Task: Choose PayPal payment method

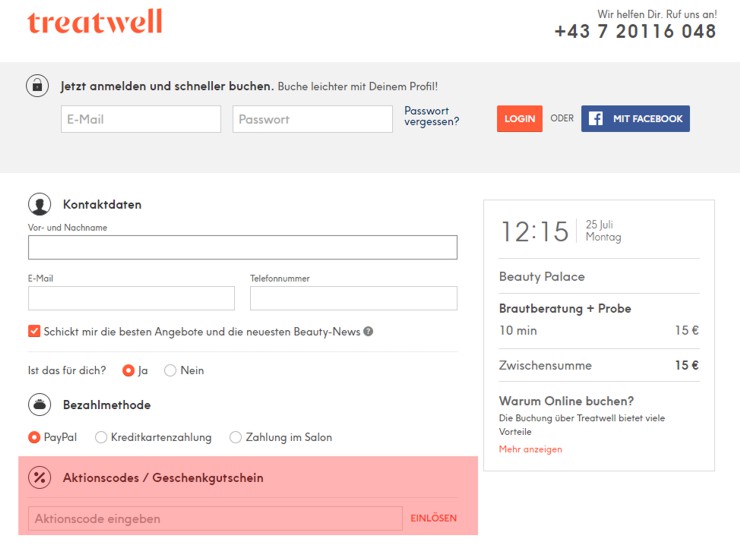Action: click(34, 437)
